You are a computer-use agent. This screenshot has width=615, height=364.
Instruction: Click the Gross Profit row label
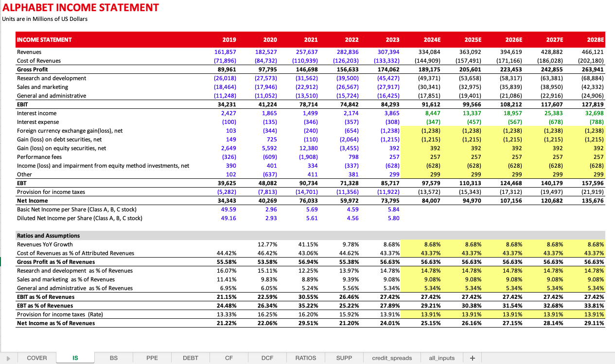[x=32, y=69]
